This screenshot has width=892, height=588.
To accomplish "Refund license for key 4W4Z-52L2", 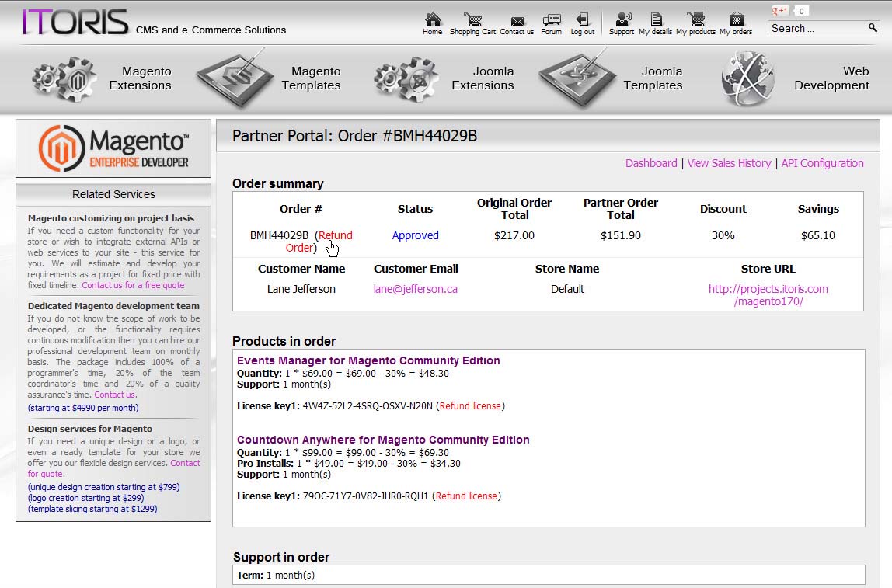I will (x=470, y=406).
